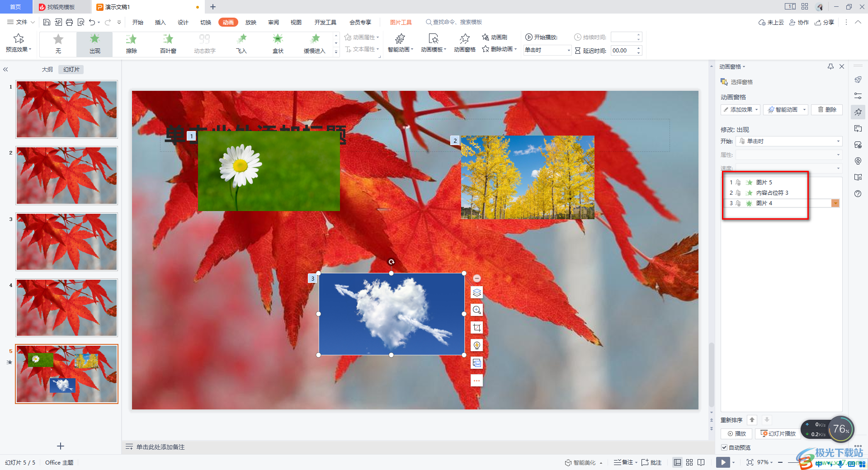Expand the animation effects gallery more arrow

(336, 52)
